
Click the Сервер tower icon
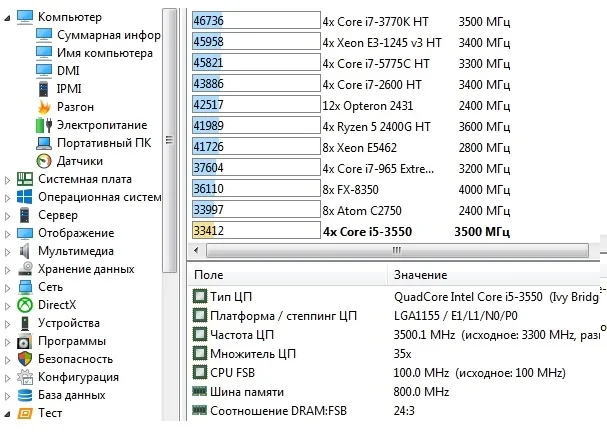click(25, 215)
